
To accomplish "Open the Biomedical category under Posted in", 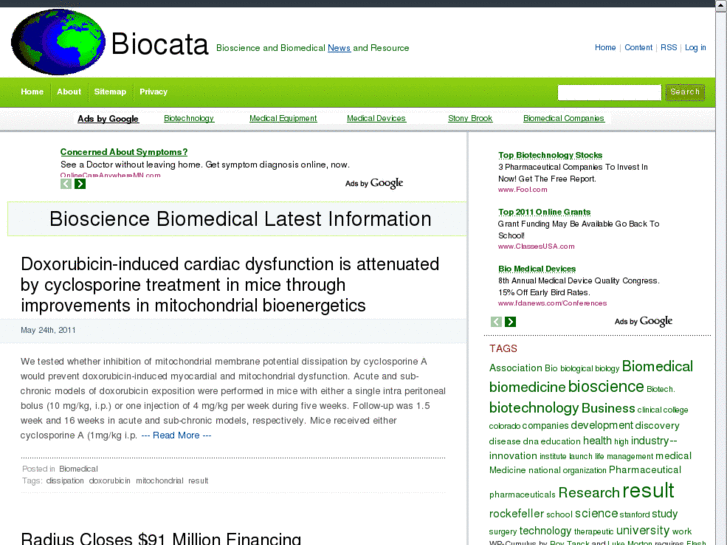I will click(78, 469).
